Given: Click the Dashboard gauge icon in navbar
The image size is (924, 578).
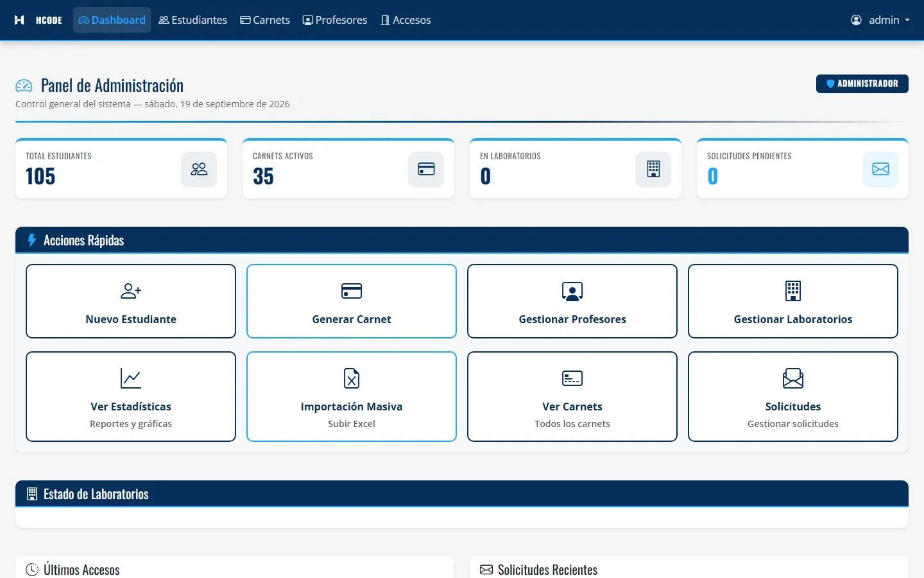Looking at the screenshot, I should coord(83,20).
